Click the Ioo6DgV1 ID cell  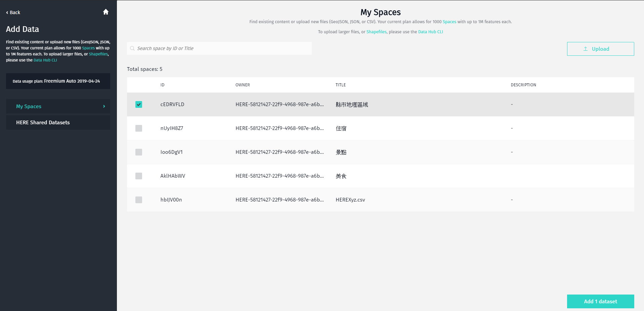point(172,152)
